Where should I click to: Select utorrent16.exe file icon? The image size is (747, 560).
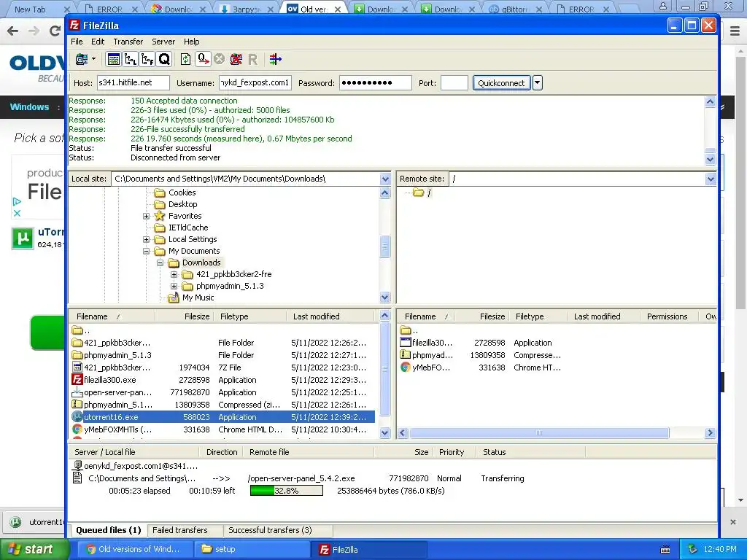coord(77,416)
